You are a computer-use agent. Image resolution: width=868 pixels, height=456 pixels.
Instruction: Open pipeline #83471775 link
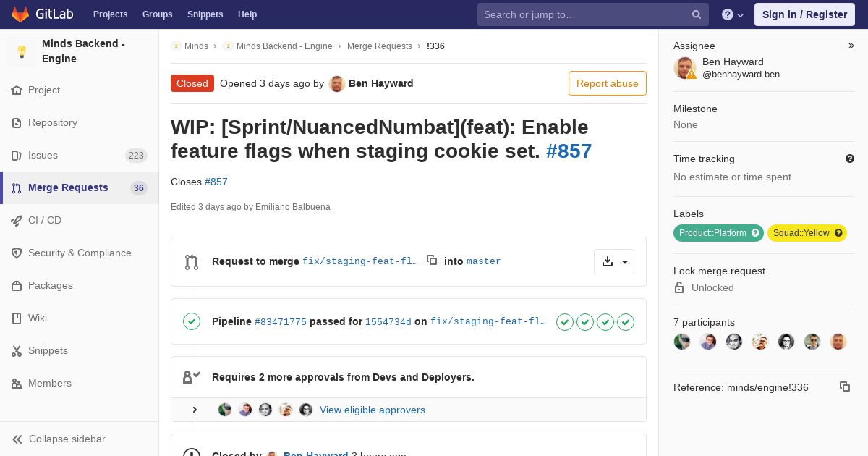(281, 322)
